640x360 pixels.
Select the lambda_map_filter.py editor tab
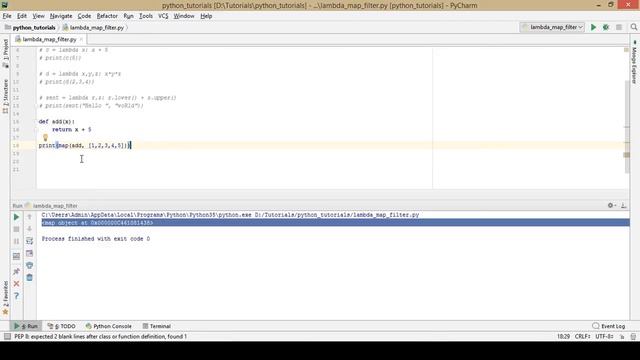tap(49, 39)
